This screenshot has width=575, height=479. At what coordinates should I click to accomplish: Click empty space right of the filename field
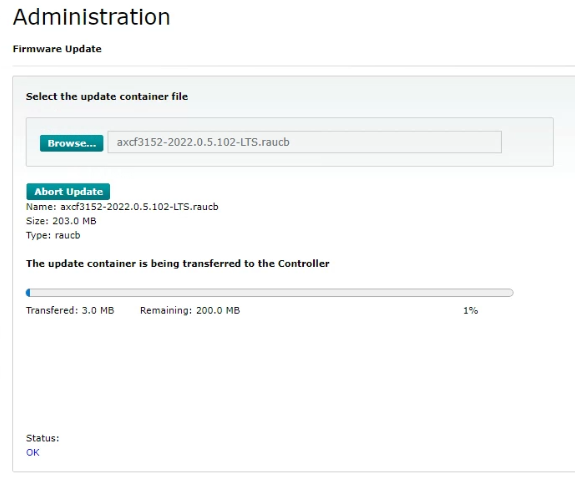click(x=527, y=142)
